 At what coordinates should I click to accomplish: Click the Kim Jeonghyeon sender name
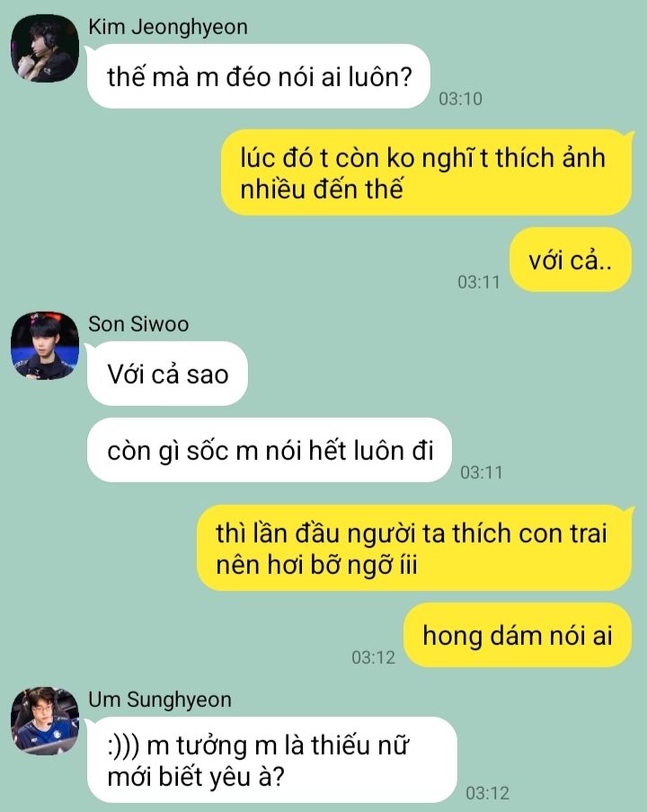click(168, 27)
